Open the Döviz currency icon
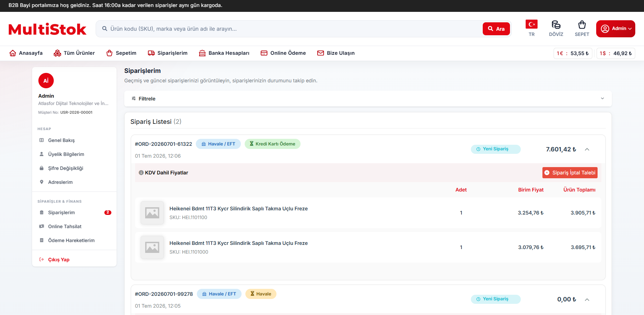Viewport: 644px width, 315px height. [x=556, y=24]
